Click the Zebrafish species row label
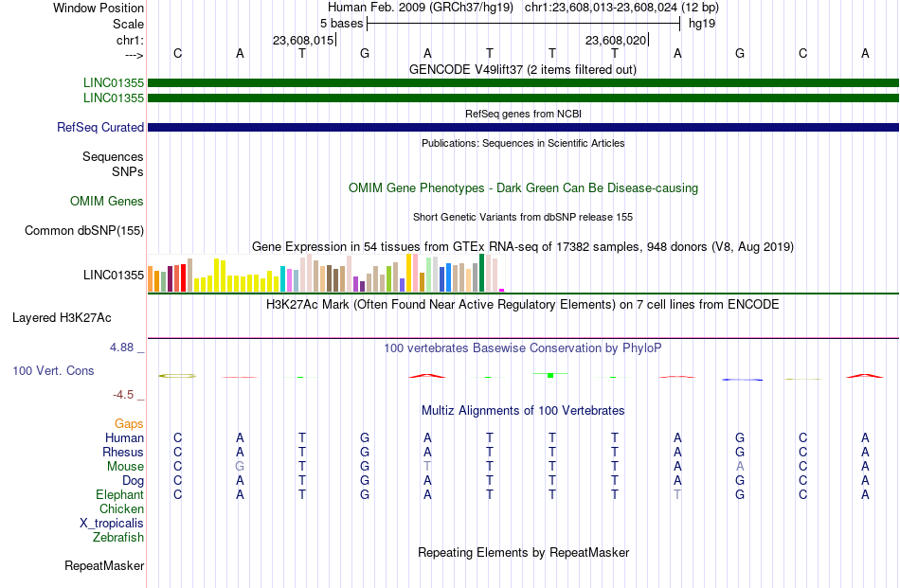 [118, 538]
